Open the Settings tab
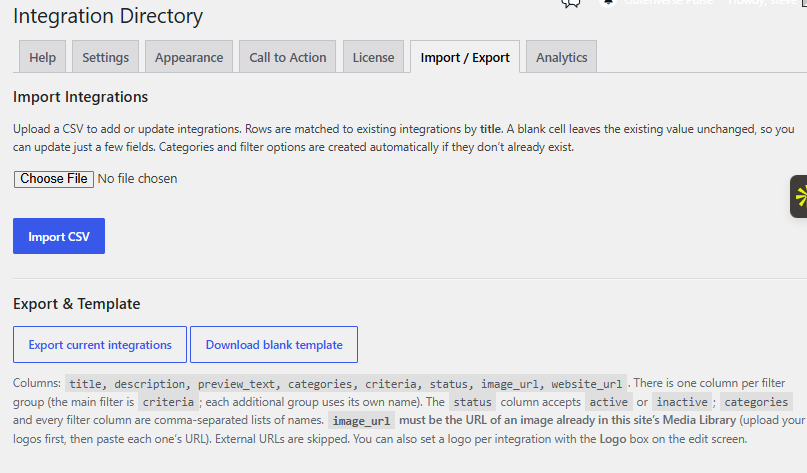The width and height of the screenshot is (807, 473). 106,57
